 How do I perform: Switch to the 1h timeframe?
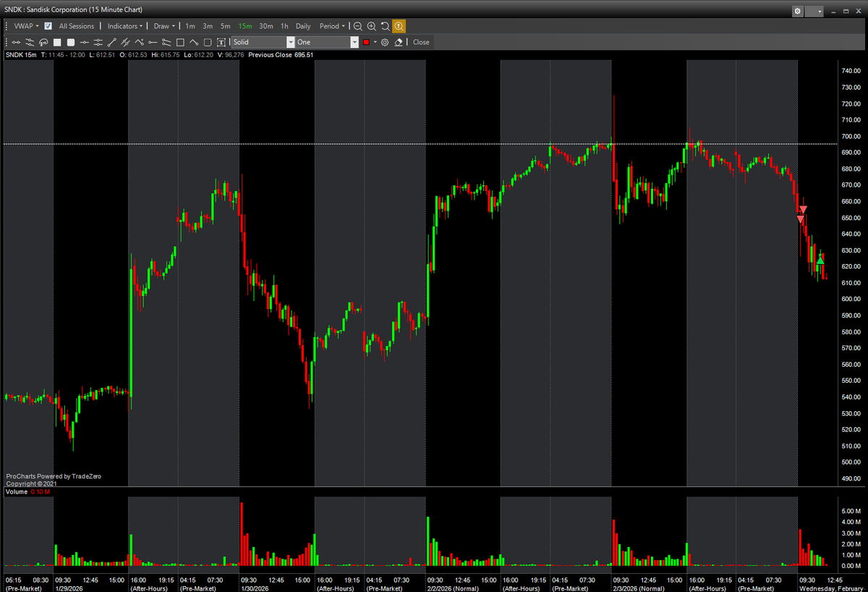click(284, 26)
